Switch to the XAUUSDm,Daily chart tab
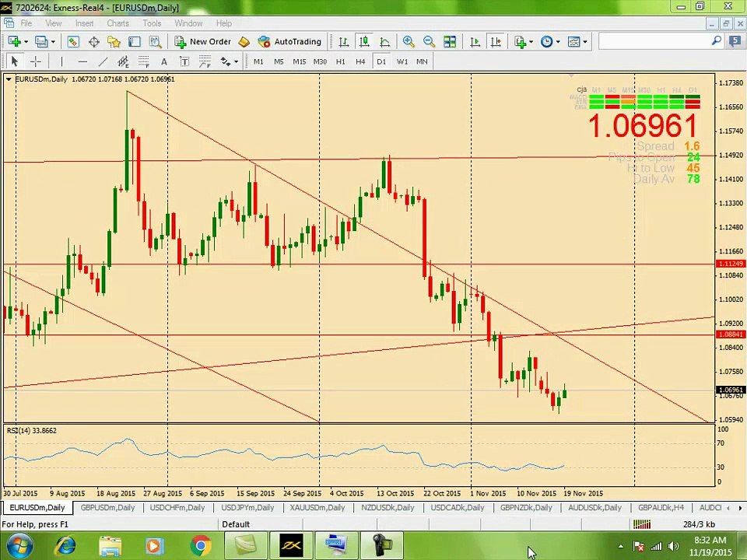This screenshot has width=747, height=560. (x=317, y=508)
